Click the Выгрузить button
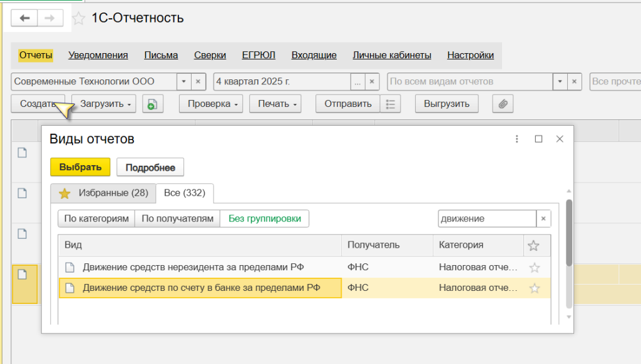This screenshot has height=364, width=641. (x=447, y=104)
